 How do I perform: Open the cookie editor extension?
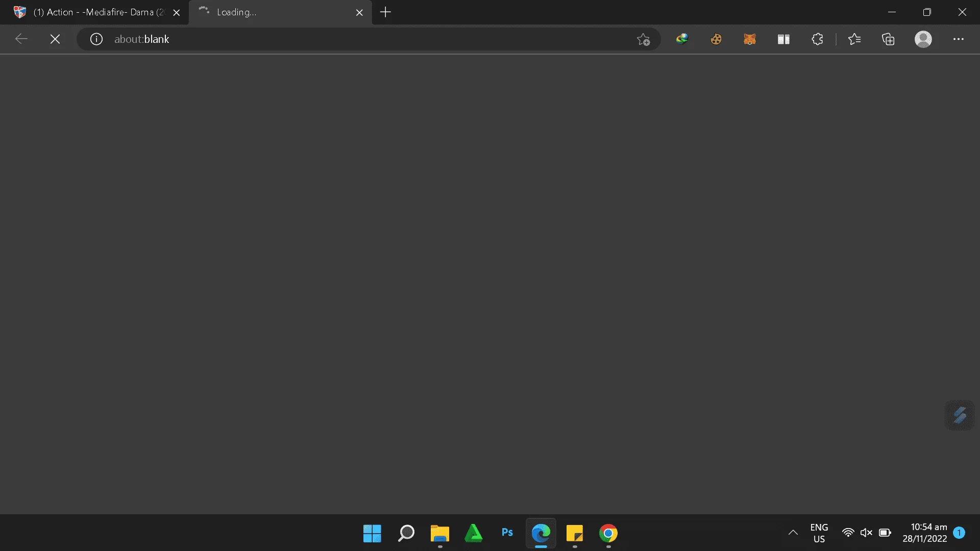click(x=716, y=39)
